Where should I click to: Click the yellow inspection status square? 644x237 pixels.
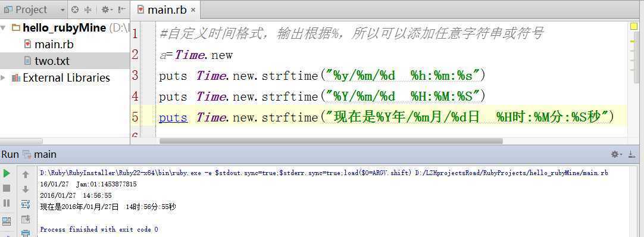[633, 26]
